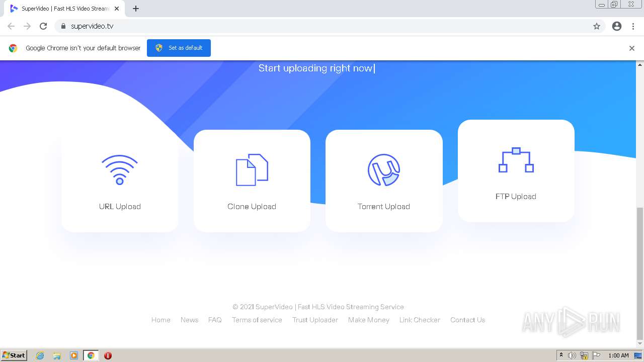Click the scrollbar up arrow
Image resolution: width=644 pixels, height=362 pixels.
click(x=640, y=64)
